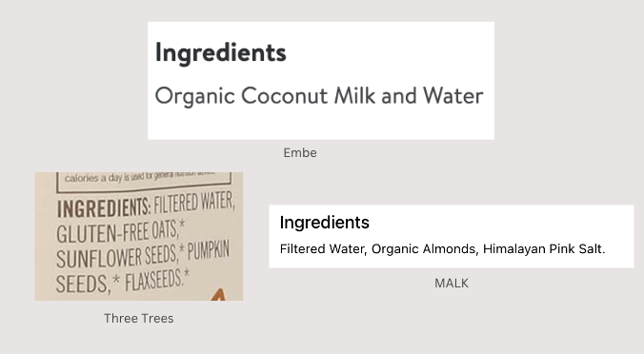Open the Three Trees label photo
Image resolution: width=644 pixels, height=354 pixels.
139,236
